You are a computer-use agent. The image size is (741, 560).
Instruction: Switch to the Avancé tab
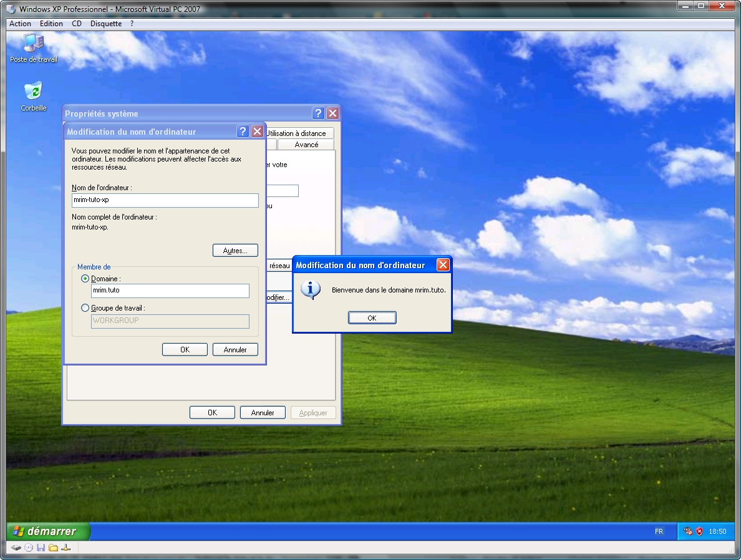coord(306,145)
